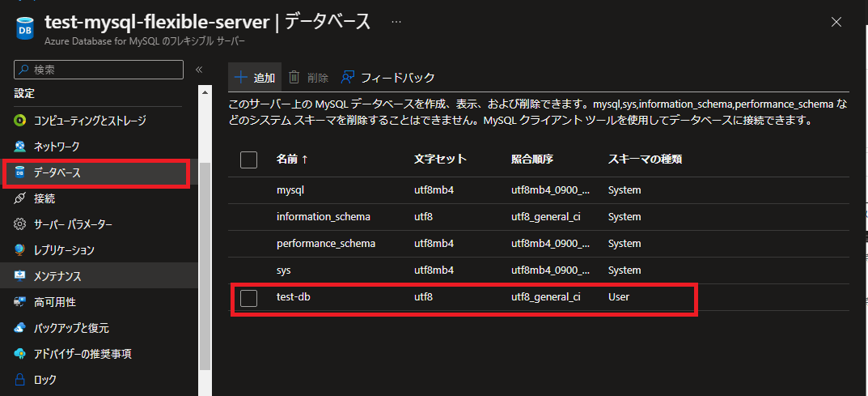Screen dimensions: 868x396
Task: Click the utf8_general_ci collation in test-db row
Action: (x=546, y=297)
